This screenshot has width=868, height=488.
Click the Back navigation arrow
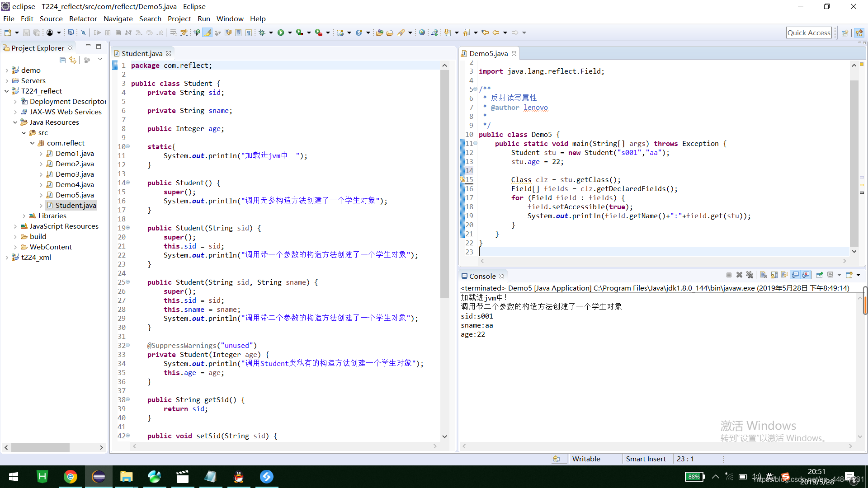(x=496, y=33)
